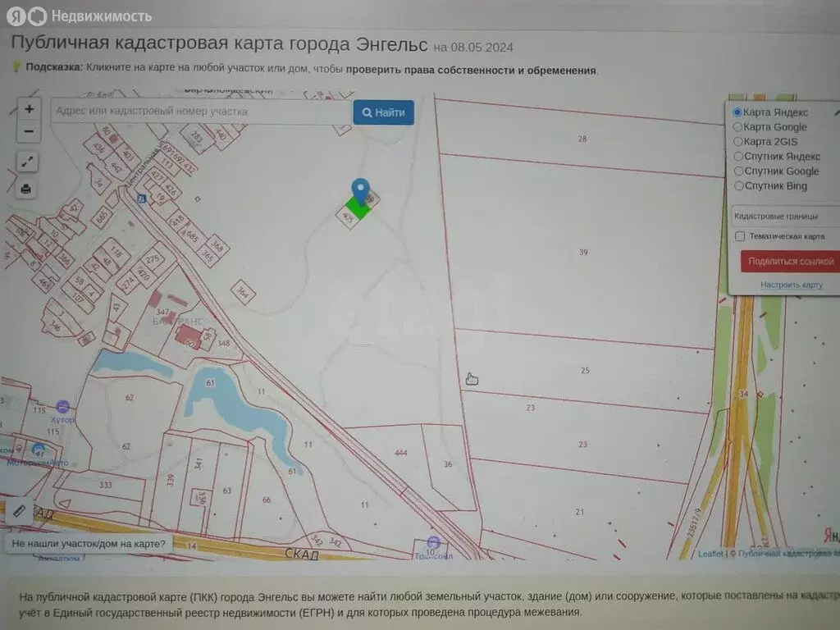Click the print map icon

(27, 189)
